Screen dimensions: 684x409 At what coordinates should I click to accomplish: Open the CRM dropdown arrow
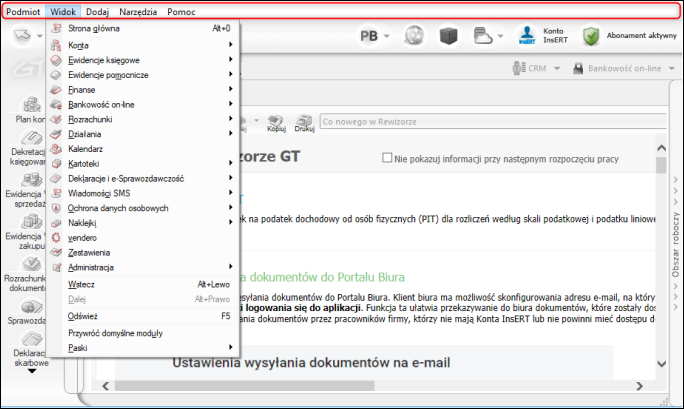[x=557, y=68]
